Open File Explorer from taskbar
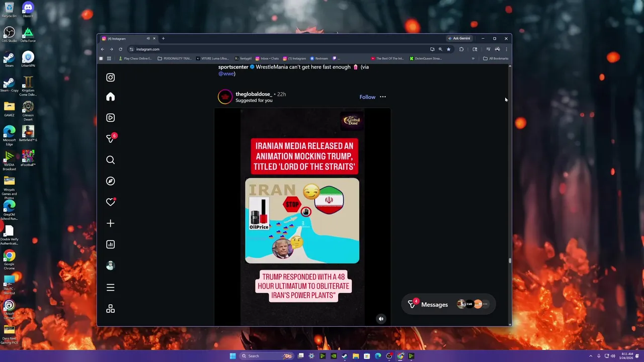This screenshot has height=362, width=644. click(x=356, y=356)
